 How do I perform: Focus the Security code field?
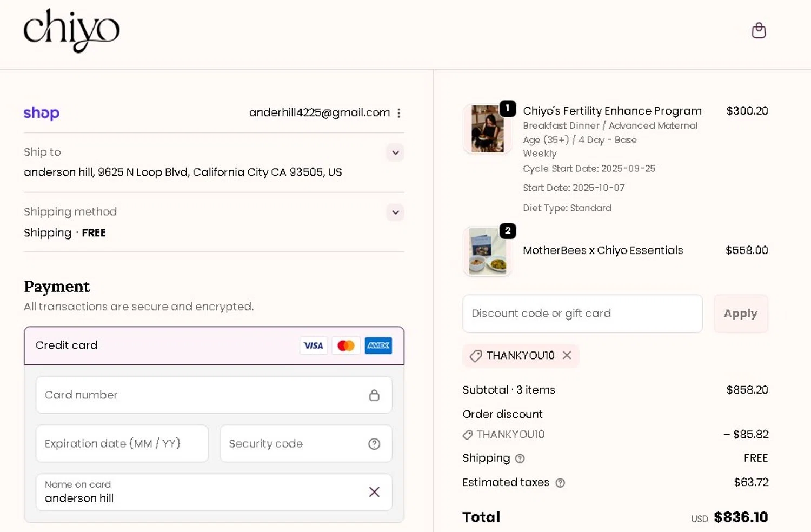click(306, 443)
